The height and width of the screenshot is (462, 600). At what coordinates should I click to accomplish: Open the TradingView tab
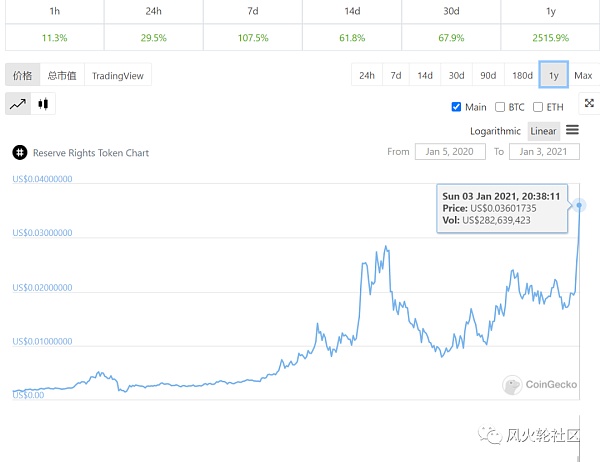(117, 76)
